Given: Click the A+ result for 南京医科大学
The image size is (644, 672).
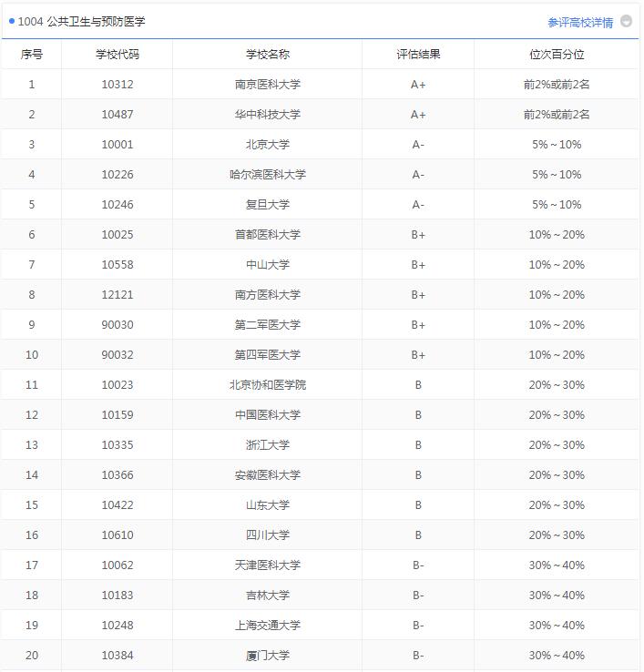Looking at the screenshot, I should coord(418,85).
